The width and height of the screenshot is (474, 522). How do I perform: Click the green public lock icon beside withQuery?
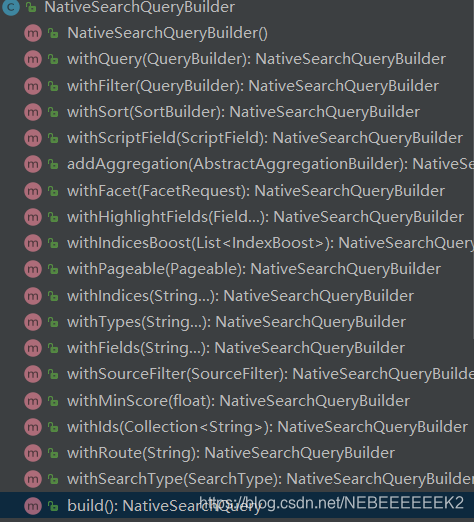(53, 59)
